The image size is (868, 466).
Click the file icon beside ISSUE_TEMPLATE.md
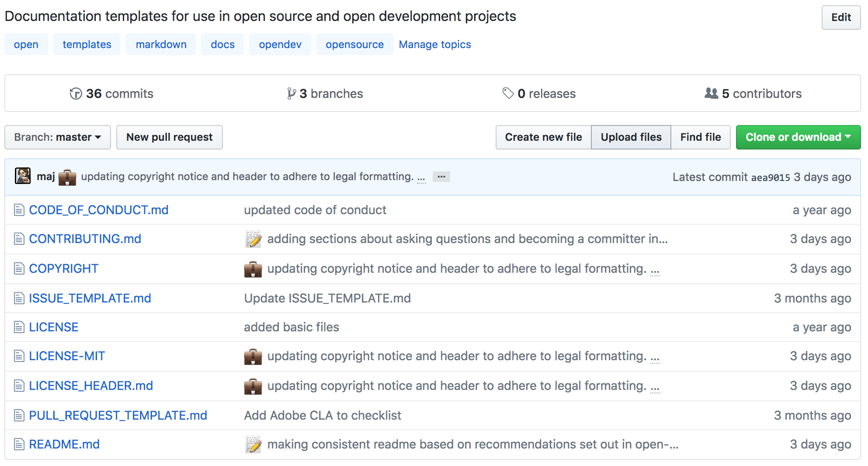[x=18, y=298]
